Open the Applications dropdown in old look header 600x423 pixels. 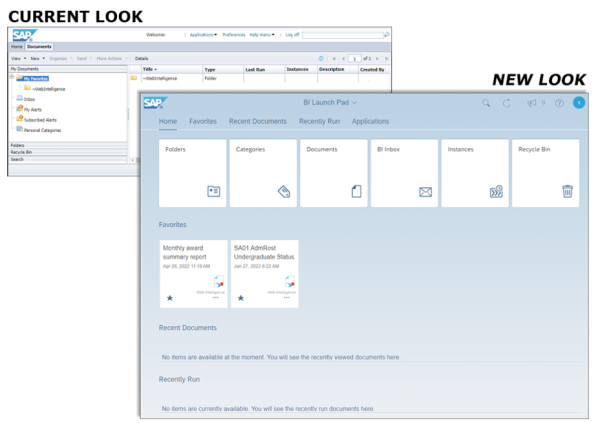point(203,35)
